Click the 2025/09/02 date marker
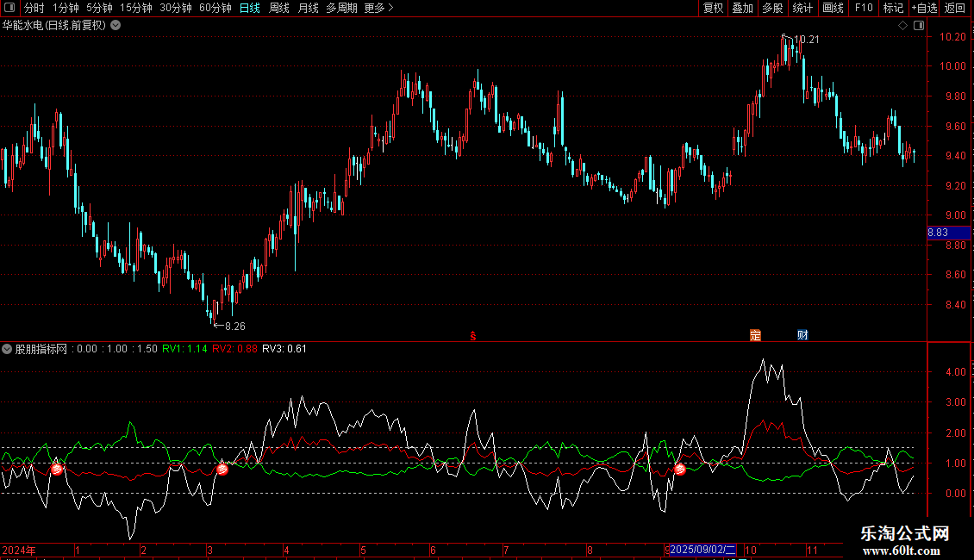This screenshot has width=974, height=560. click(x=702, y=550)
